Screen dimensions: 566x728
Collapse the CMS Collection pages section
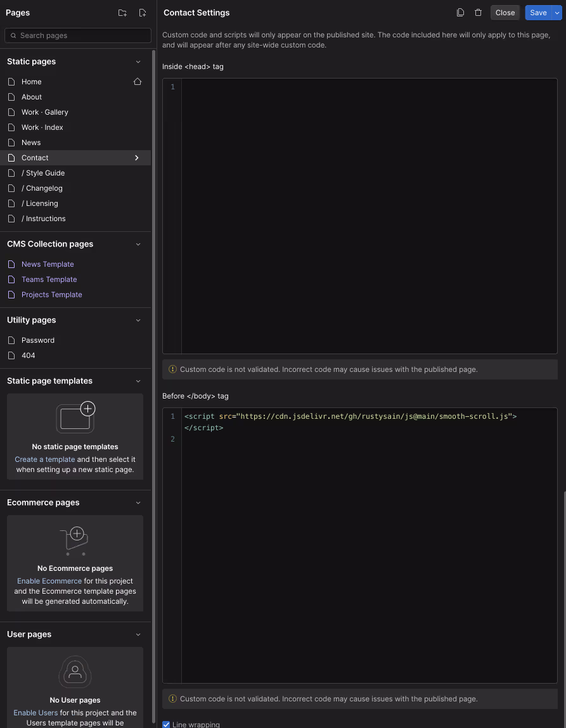pyautogui.click(x=138, y=244)
